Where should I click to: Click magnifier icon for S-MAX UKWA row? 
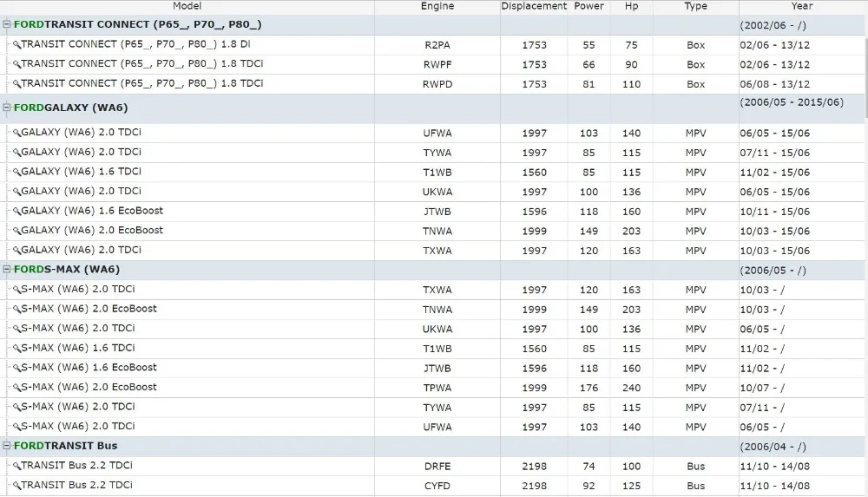click(x=16, y=329)
